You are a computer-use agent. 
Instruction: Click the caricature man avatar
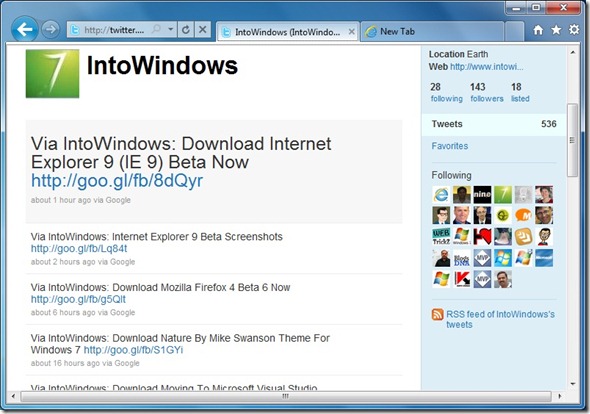tap(544, 237)
